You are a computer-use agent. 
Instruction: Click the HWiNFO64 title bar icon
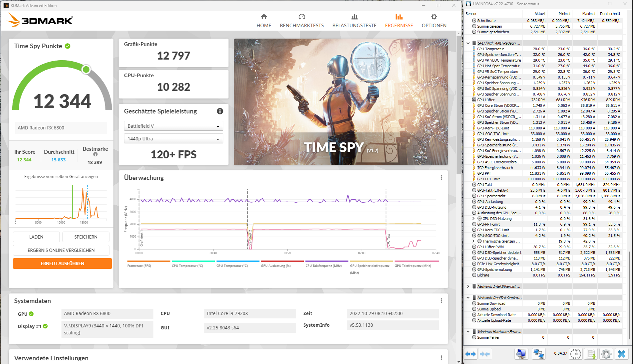[469, 4]
